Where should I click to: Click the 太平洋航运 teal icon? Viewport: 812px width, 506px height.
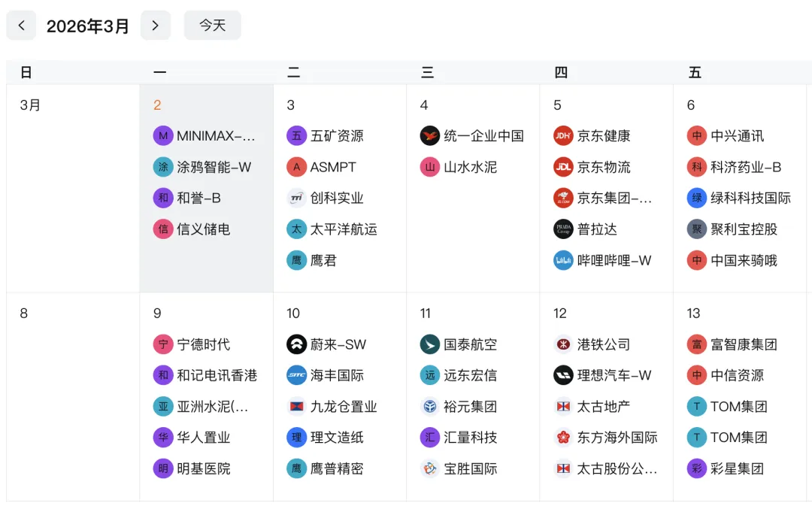tap(296, 229)
